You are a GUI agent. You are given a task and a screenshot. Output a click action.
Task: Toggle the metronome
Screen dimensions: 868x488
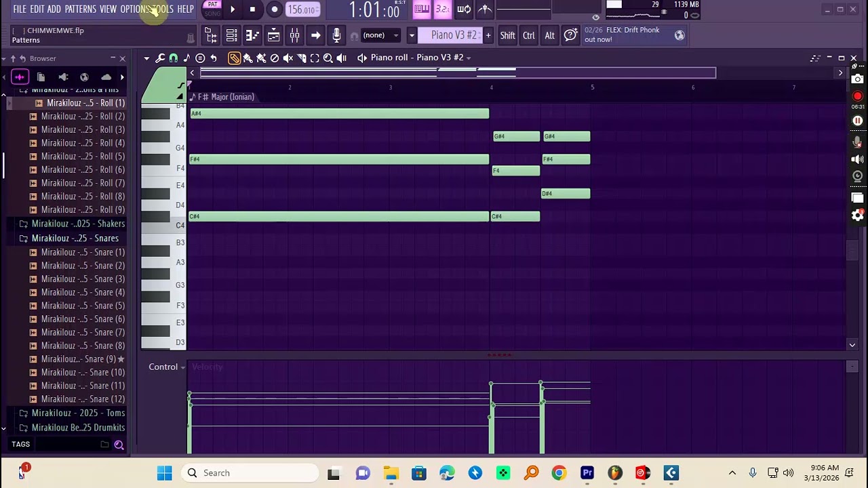pyautogui.click(x=485, y=9)
